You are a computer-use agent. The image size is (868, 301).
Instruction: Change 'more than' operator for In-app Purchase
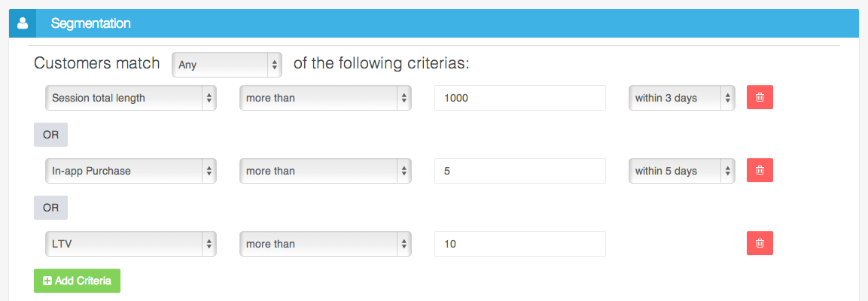click(325, 171)
